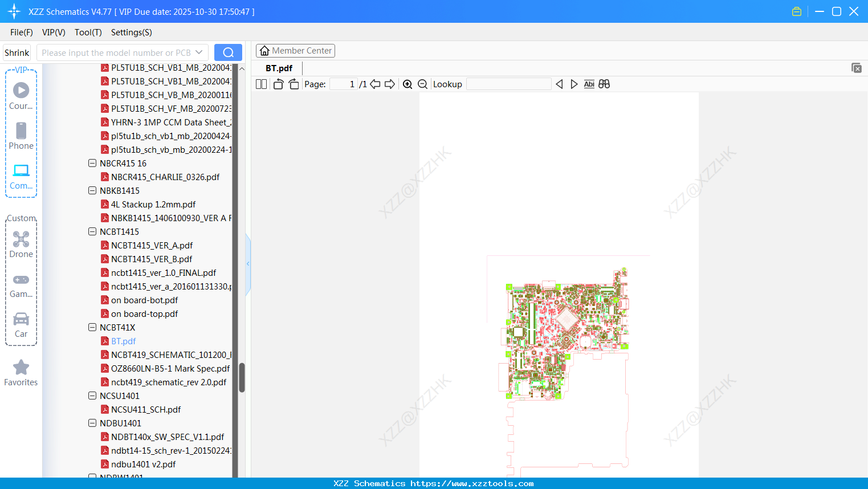
Task: Open the Car category
Action: pyautogui.click(x=21, y=325)
